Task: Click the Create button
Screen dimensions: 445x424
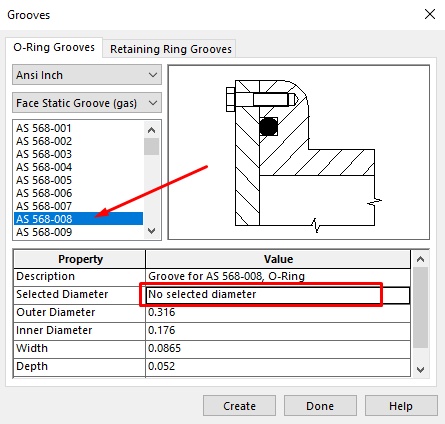Action: coord(239,406)
